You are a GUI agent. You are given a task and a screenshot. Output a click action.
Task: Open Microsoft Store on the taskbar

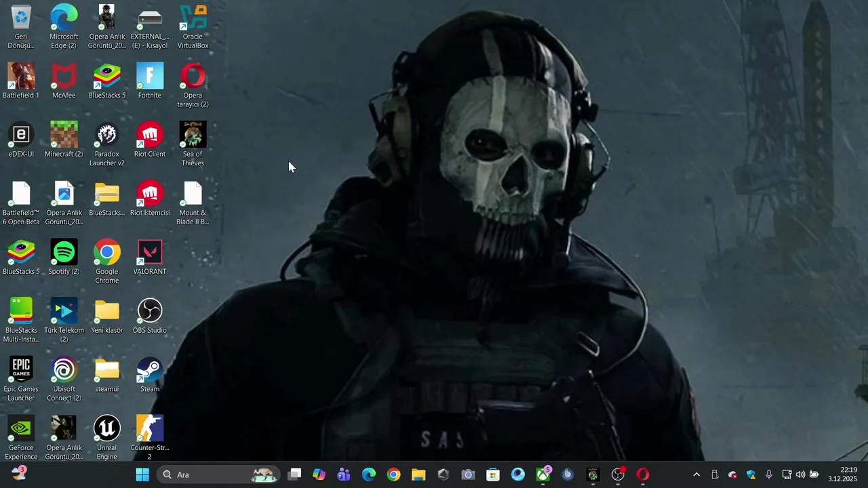point(493,474)
